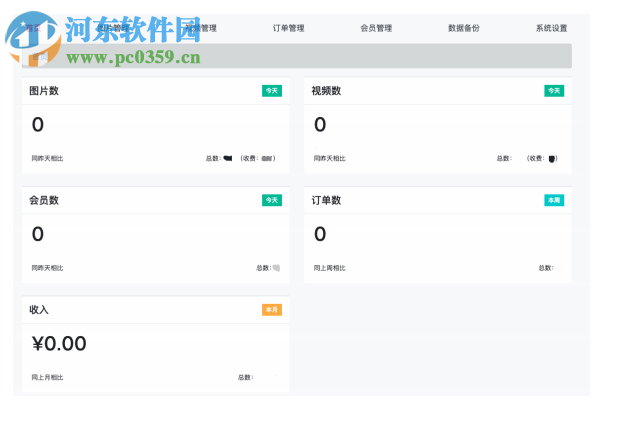Click 同上周相比 in 订单数 card
This screenshot has height=421, width=638.
click(330, 268)
